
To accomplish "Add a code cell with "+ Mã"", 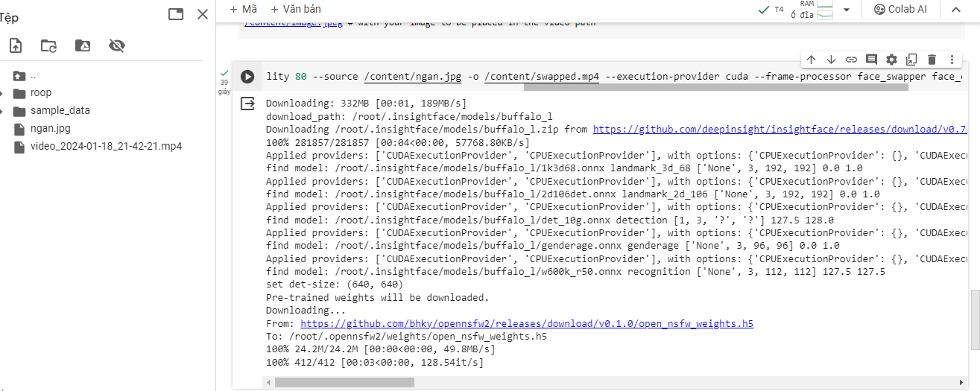I will tap(243, 10).
